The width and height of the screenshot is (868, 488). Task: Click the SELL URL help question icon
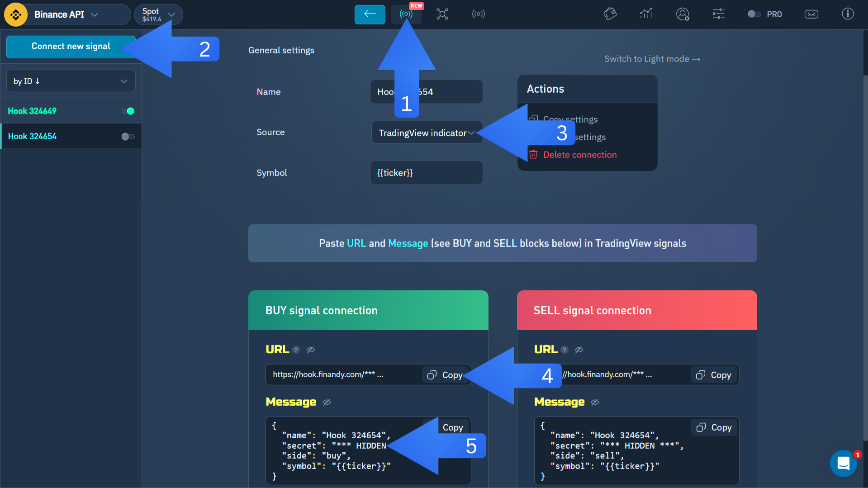pyautogui.click(x=564, y=350)
